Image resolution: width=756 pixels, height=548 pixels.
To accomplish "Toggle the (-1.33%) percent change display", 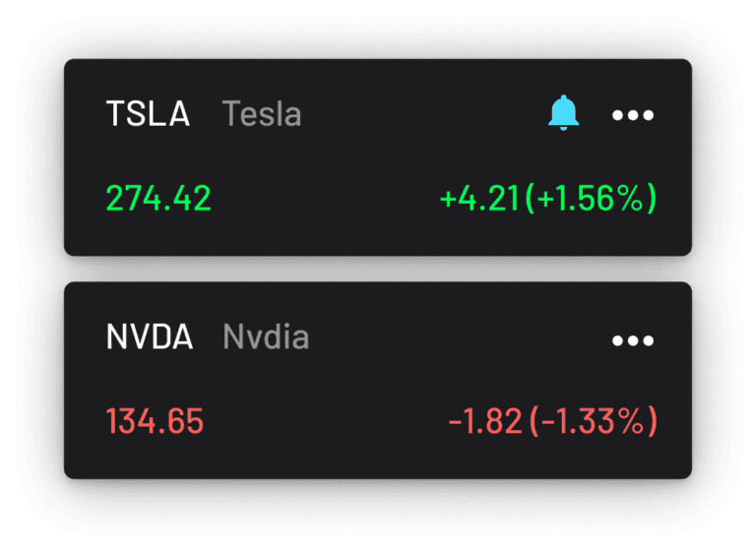I will (594, 421).
